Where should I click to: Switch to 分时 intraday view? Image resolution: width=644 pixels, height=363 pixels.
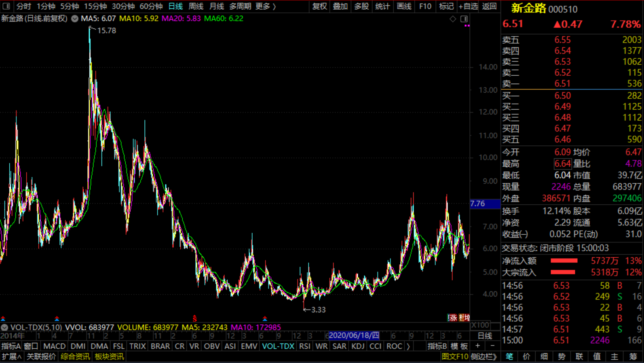[x=23, y=6]
